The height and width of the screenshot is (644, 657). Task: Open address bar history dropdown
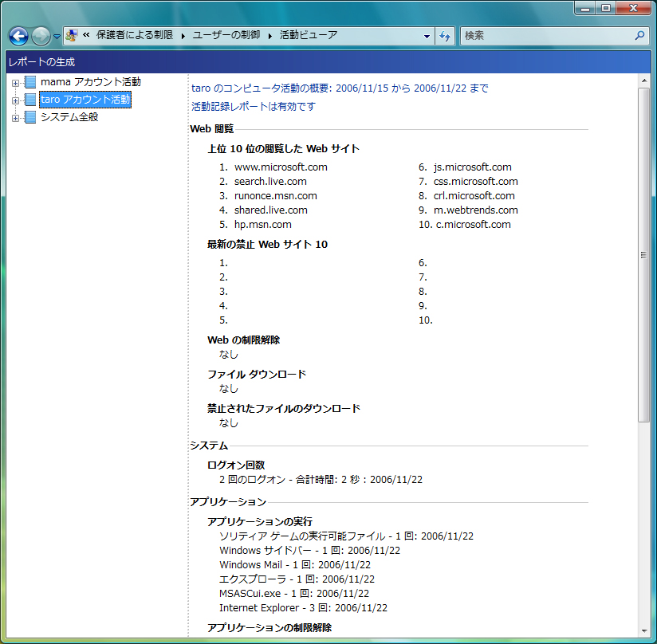427,37
